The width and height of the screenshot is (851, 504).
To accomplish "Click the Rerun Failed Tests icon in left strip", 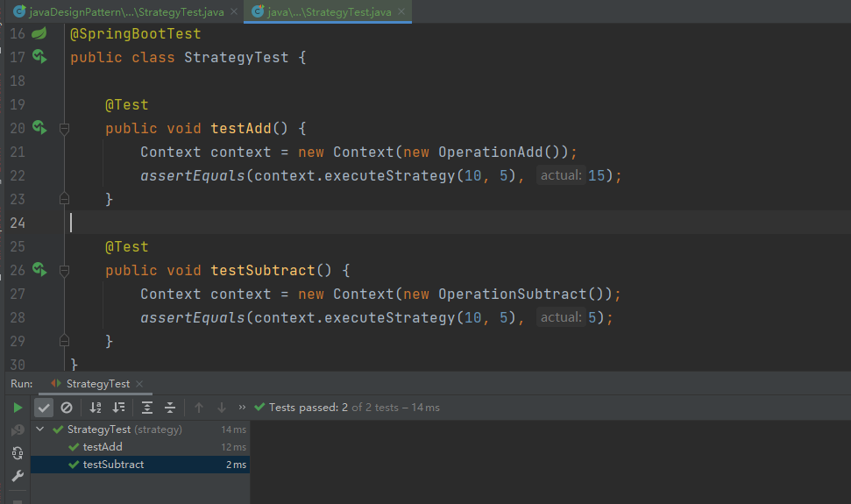I will [x=18, y=430].
